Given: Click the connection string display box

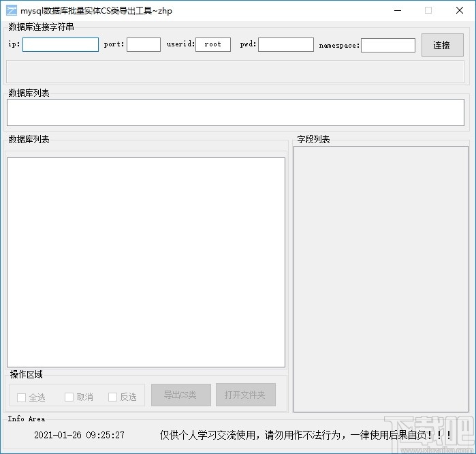Looking at the screenshot, I should coord(235,72).
